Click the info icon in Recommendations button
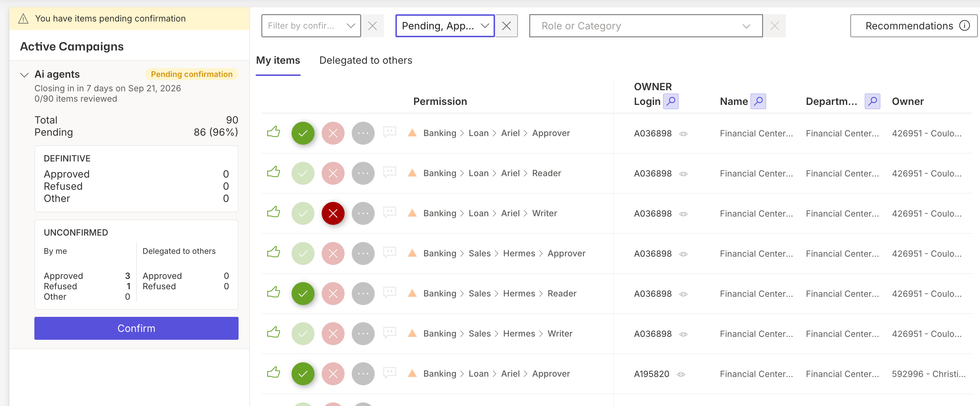Screen dimensions: 980x406 point(965,25)
